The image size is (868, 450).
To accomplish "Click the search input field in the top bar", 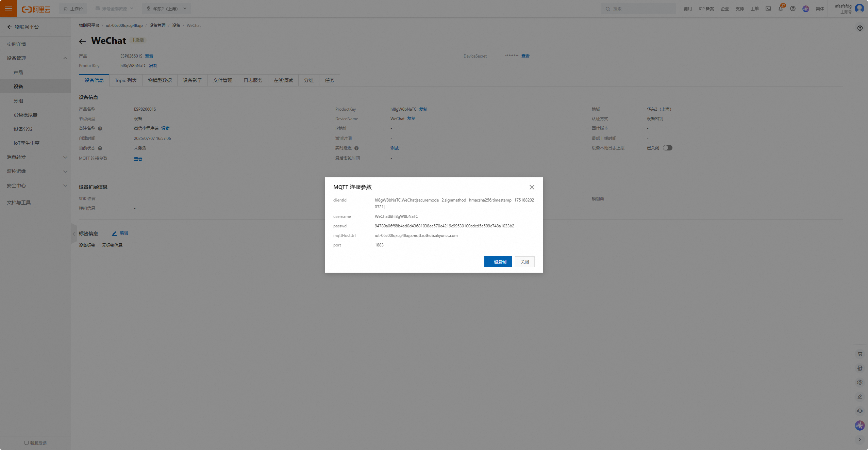I will [639, 9].
